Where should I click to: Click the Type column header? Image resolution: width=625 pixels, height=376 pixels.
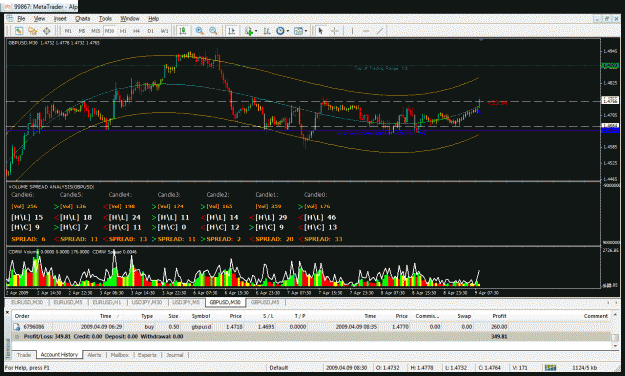147,316
